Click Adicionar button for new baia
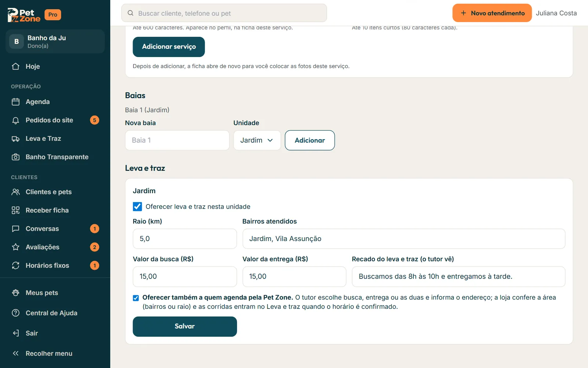The width and height of the screenshot is (588, 368). 310,140
